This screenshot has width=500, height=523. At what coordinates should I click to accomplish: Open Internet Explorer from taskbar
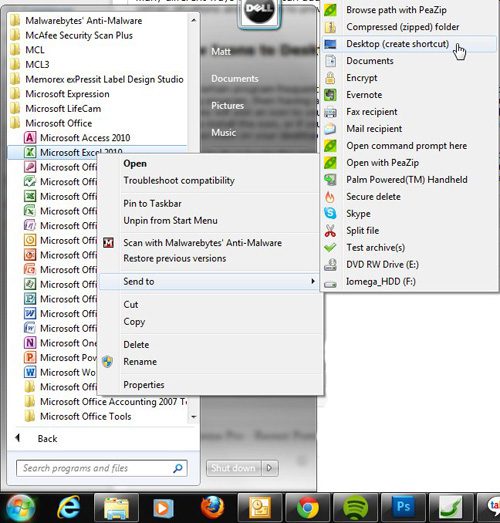click(69, 508)
